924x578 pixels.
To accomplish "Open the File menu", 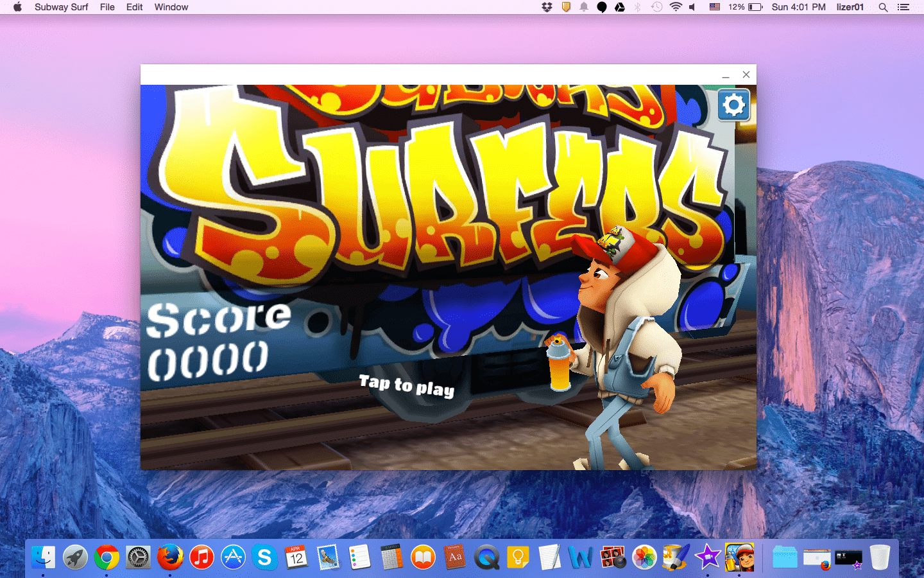I will (107, 7).
